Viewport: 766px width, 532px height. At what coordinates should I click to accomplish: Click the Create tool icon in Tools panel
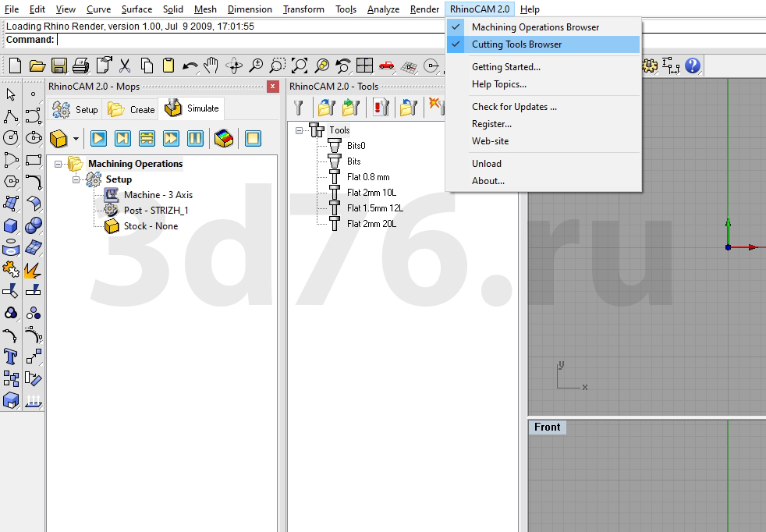pyautogui.click(x=299, y=107)
